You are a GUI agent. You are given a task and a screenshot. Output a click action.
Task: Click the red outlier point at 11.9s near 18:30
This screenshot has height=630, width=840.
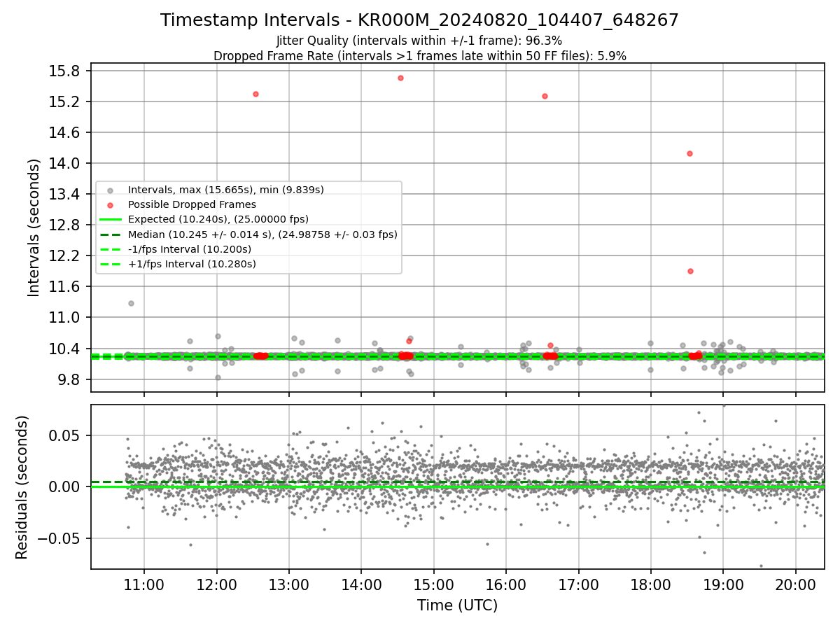690,271
